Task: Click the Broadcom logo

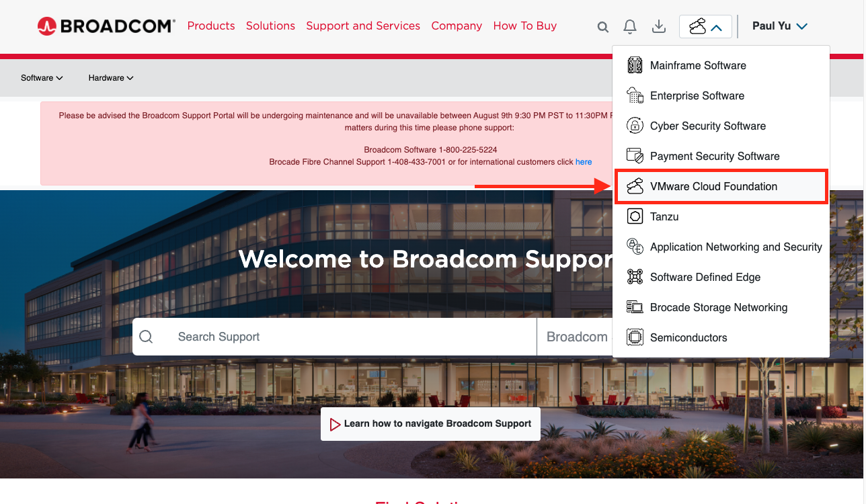Action: (106, 26)
